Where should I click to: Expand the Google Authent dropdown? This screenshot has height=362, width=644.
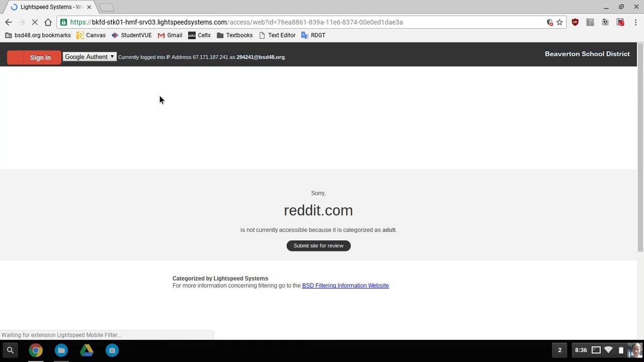click(x=90, y=57)
